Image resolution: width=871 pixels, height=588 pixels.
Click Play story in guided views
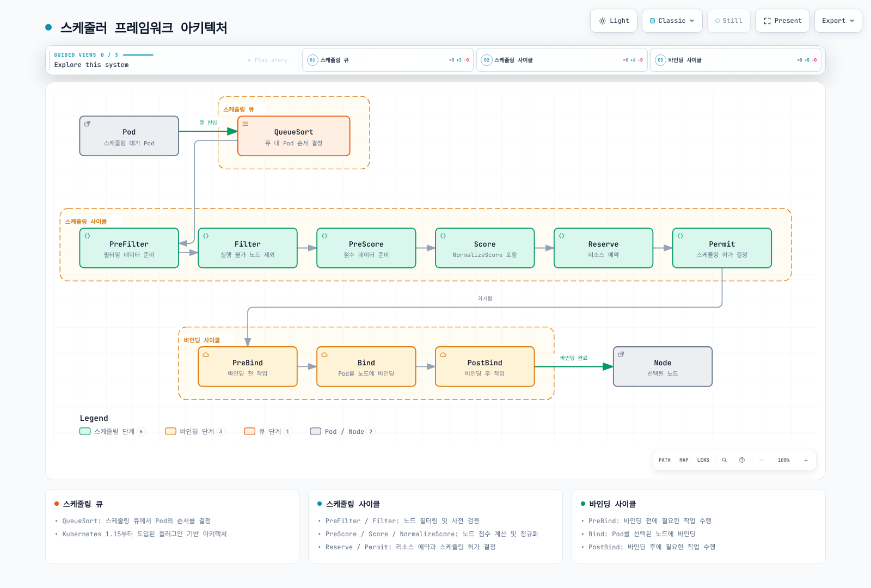click(x=268, y=60)
